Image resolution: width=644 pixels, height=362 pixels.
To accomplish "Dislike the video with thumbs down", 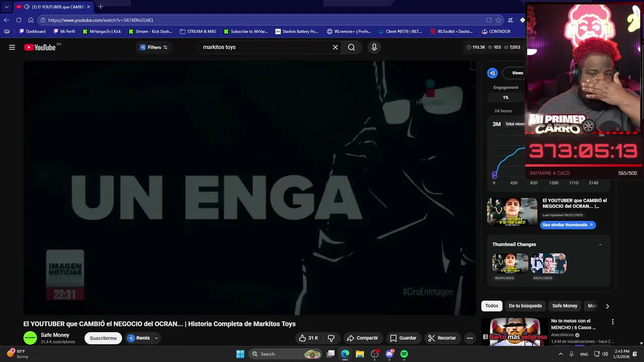I will click(331, 338).
